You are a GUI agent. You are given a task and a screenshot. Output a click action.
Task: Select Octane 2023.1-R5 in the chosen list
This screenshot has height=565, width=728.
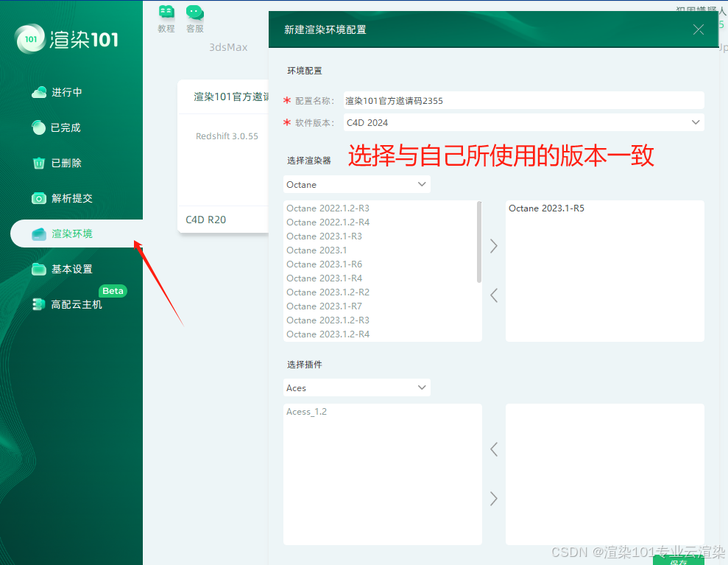pyautogui.click(x=546, y=208)
